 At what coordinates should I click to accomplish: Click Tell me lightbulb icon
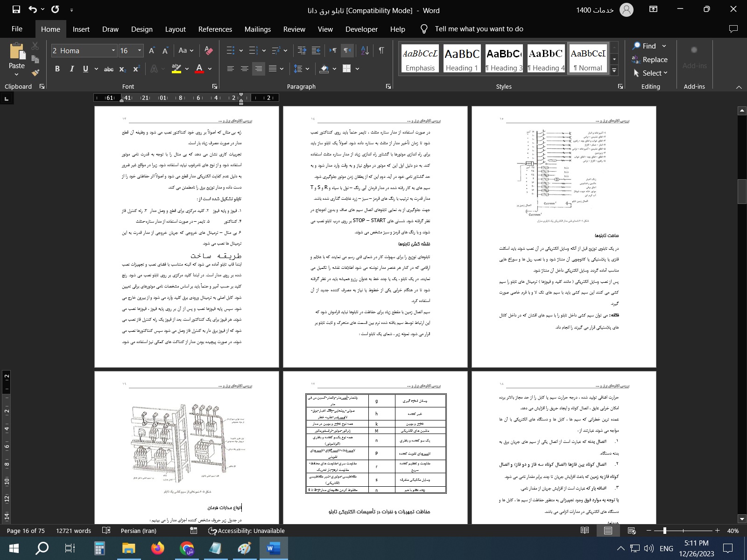(424, 29)
